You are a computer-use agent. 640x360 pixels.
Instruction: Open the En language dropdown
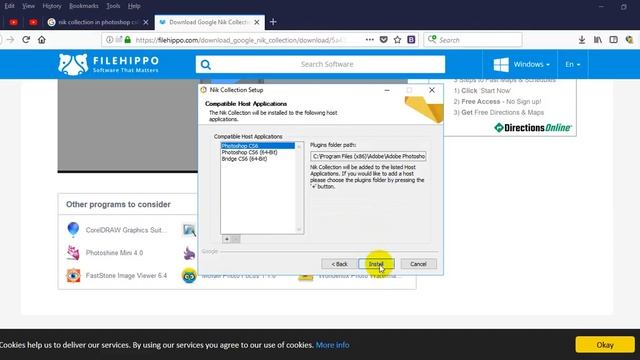point(573,64)
